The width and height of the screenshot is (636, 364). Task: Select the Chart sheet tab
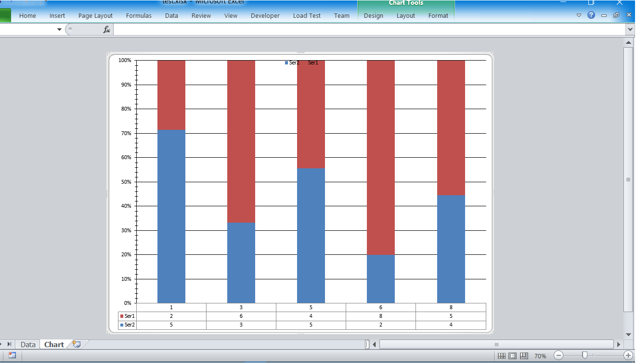54,344
